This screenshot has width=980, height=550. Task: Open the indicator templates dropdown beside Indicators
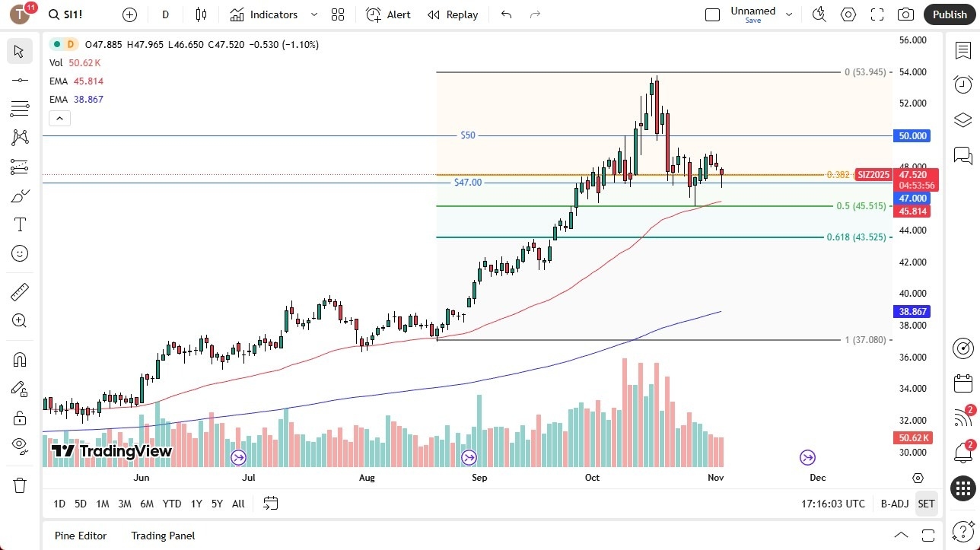tap(313, 14)
